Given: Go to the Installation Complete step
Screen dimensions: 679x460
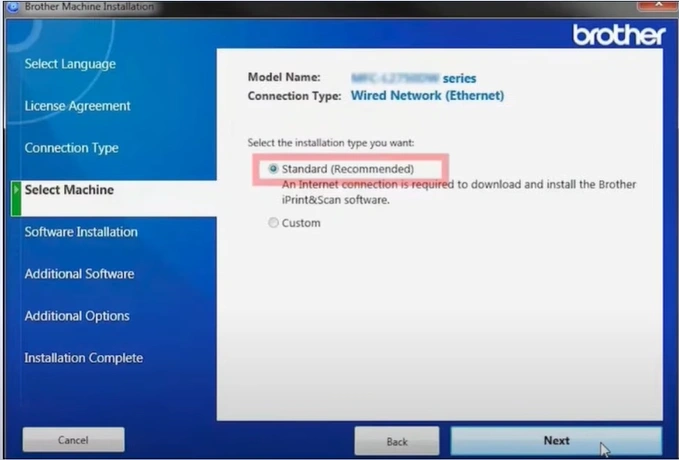Looking at the screenshot, I should (83, 358).
